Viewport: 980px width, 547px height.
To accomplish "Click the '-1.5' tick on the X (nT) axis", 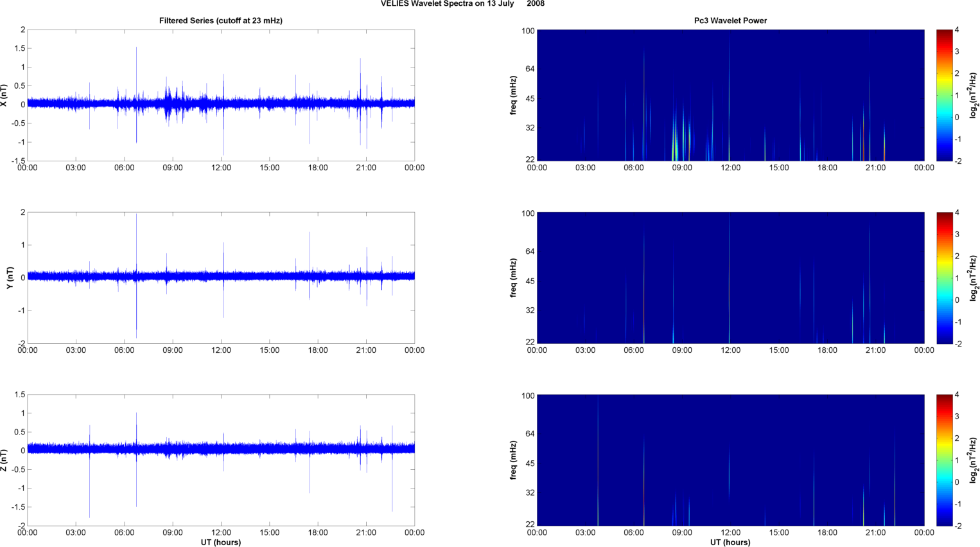I will [18, 161].
